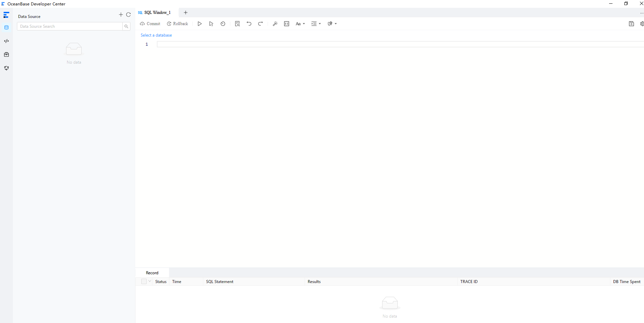
Task: Open the Aa text case dropdown
Action: tap(300, 24)
